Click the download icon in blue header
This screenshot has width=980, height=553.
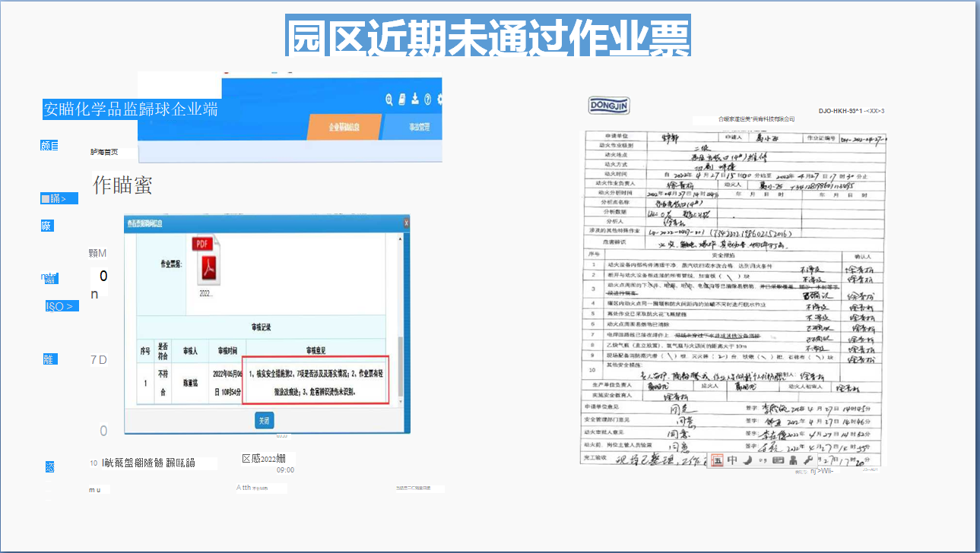point(415,100)
